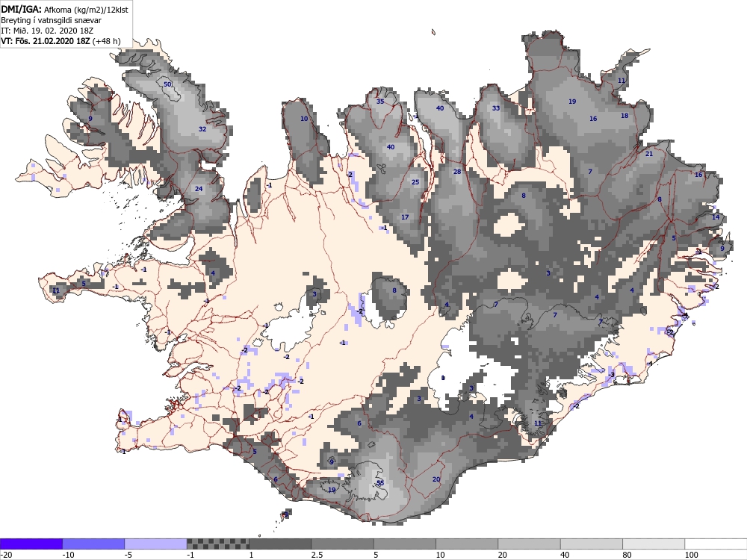Click the 'DMI/IGA: Afkoma (kg/m2)/12klst' title text
Image resolution: width=747 pixels, height=560 pixels.
click(64, 9)
